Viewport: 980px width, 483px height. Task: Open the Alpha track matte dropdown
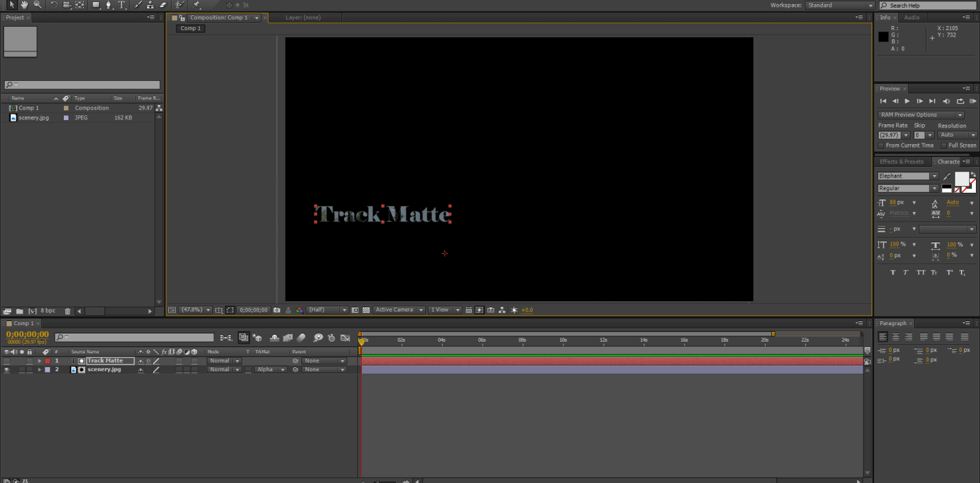(x=270, y=369)
